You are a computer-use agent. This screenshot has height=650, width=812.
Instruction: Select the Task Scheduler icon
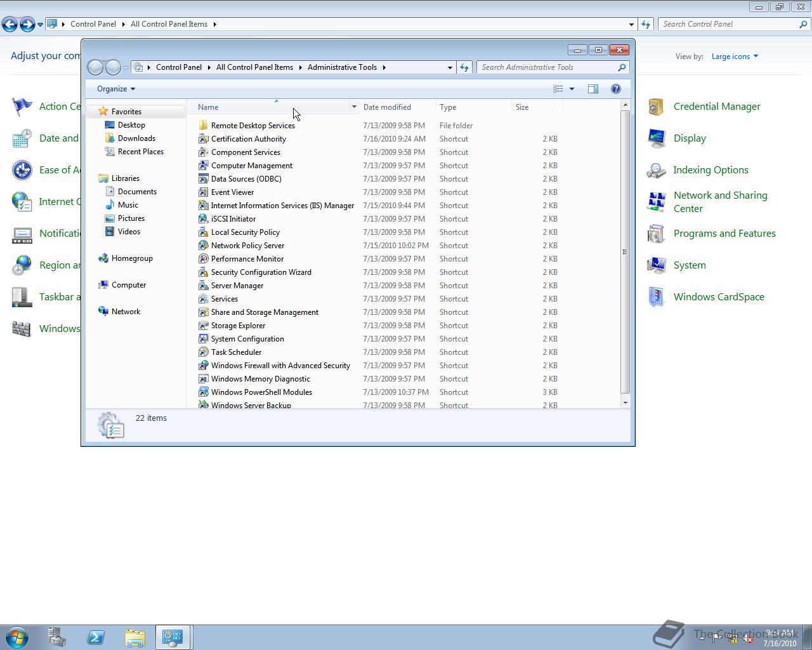203,352
